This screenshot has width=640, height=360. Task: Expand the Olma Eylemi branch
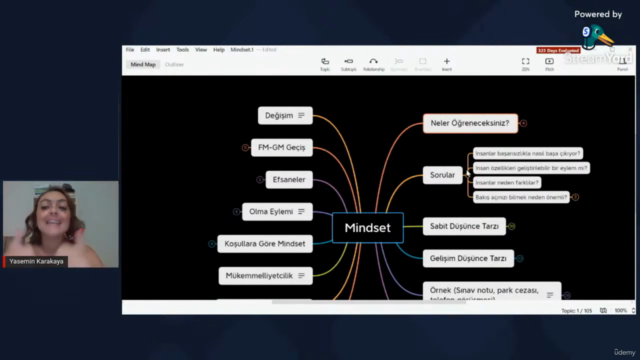coord(236,211)
